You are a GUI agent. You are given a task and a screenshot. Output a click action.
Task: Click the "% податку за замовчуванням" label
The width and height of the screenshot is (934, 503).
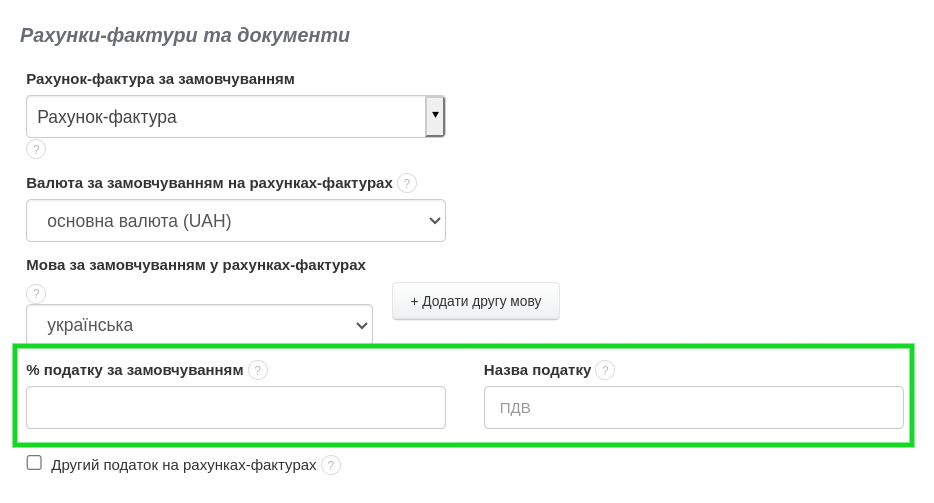pyautogui.click(x=135, y=370)
